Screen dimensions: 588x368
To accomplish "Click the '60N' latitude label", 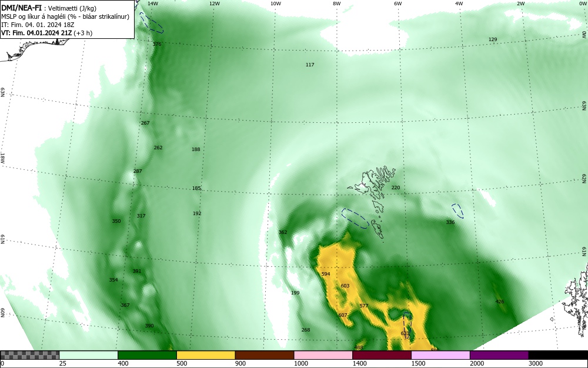I will (x=3, y=313).
